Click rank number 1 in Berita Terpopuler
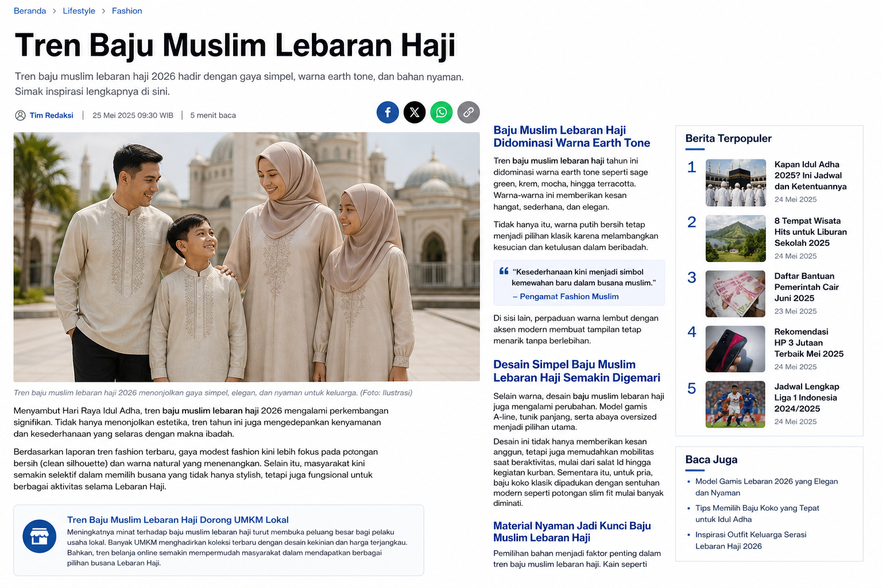The image size is (882, 588). click(692, 167)
